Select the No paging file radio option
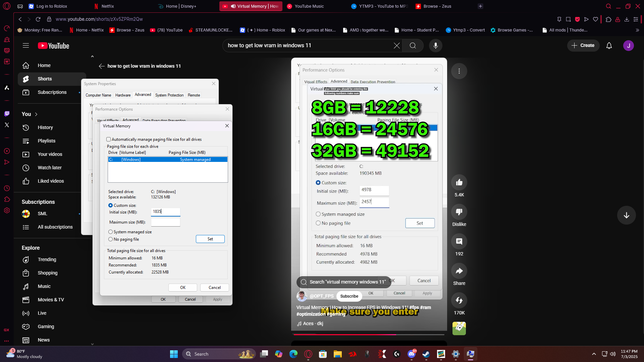This screenshot has height=362, width=644. point(111,239)
